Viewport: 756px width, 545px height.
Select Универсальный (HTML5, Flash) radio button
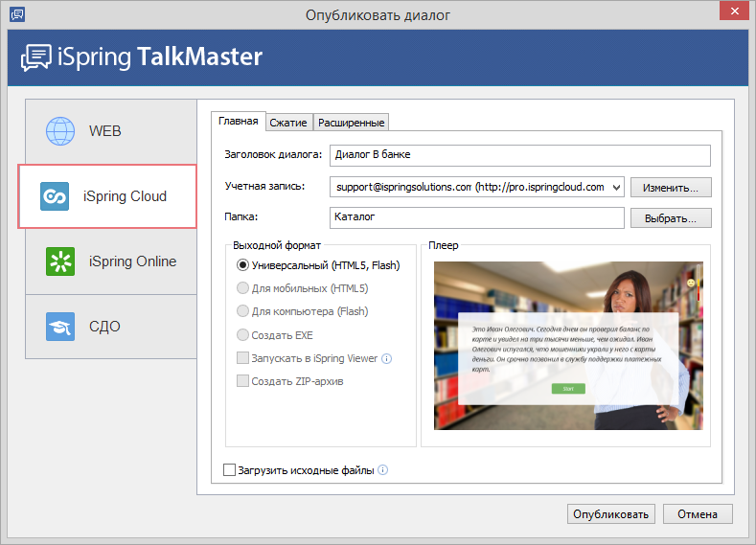pos(242,265)
